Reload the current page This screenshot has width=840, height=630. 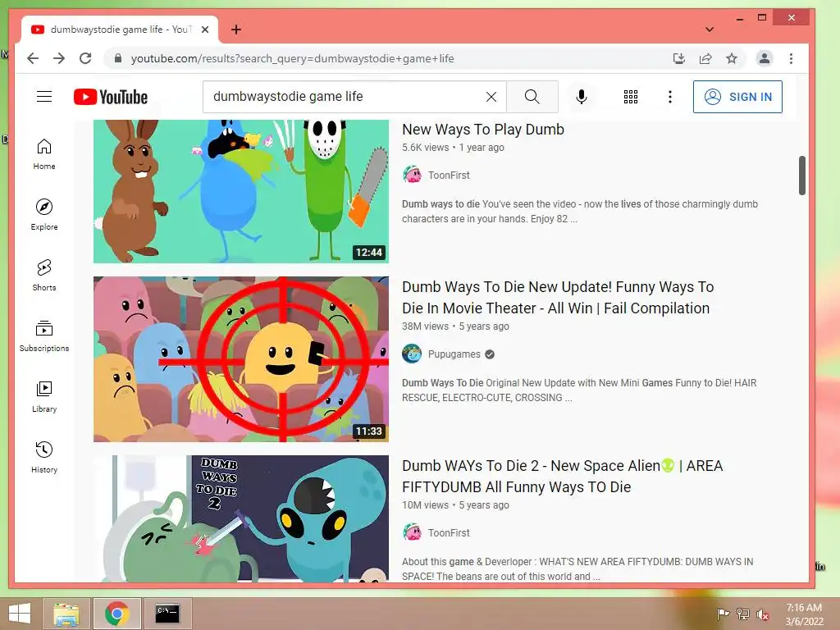(x=85, y=58)
